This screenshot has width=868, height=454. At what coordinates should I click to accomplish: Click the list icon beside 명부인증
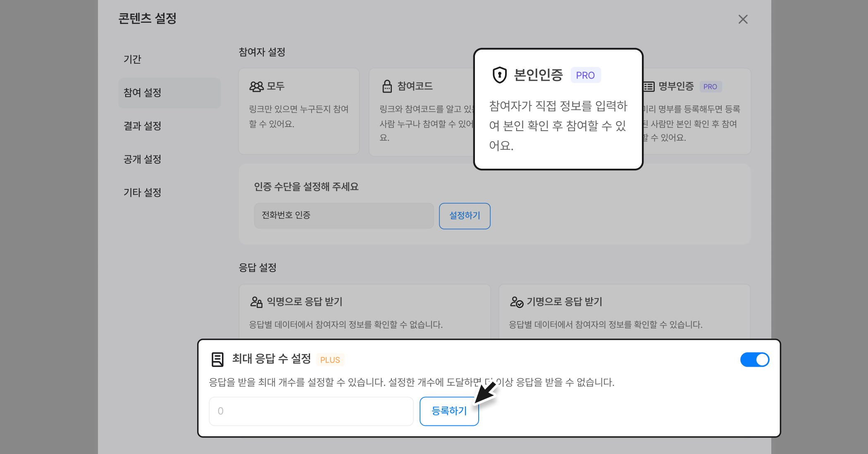(649, 86)
